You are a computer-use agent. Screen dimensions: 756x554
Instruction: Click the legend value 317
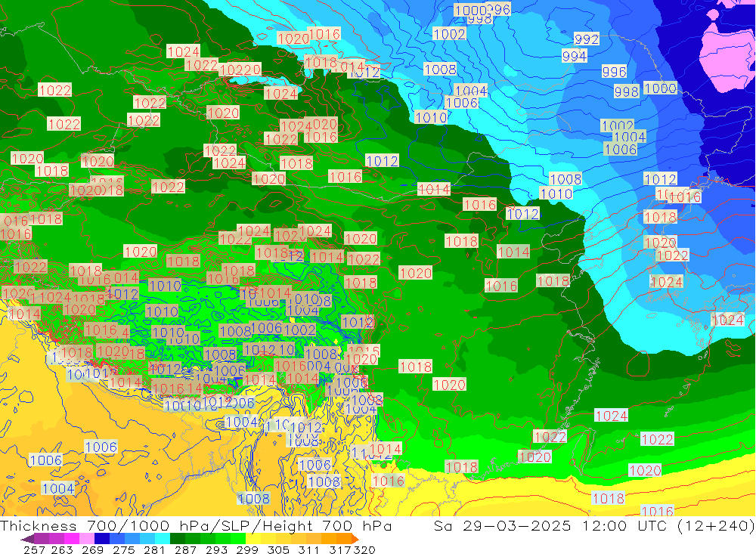[x=339, y=549]
